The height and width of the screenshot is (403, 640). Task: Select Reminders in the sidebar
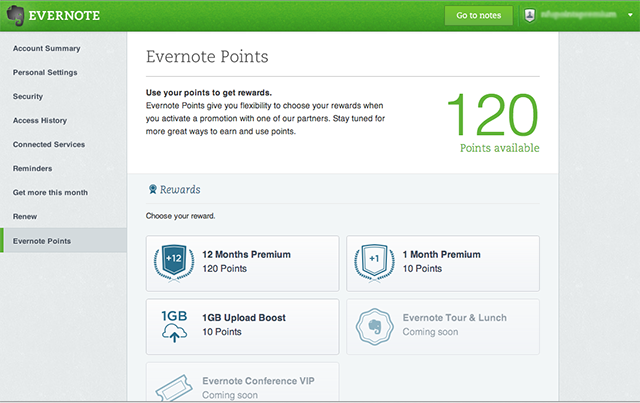[x=32, y=168]
